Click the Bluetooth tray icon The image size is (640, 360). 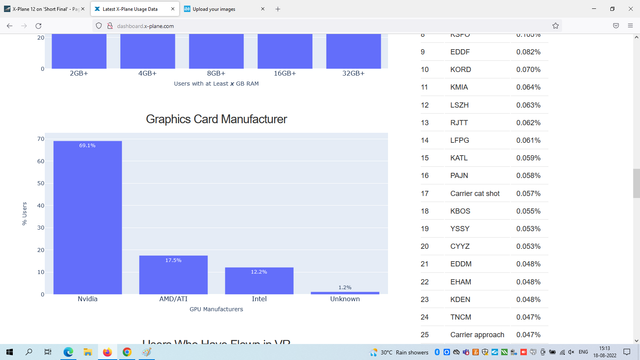tap(437, 352)
